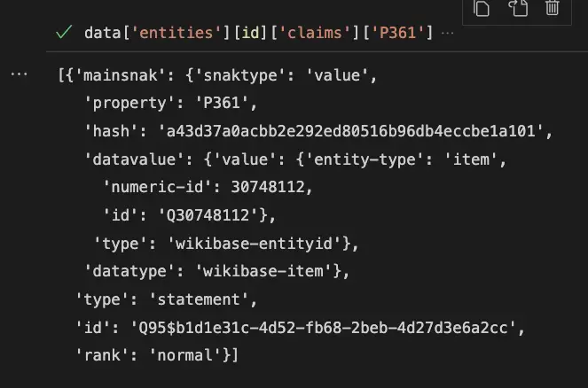The image size is (588, 388).
Task: Click the 'wikibase-item' datatype value
Action: tap(263, 271)
